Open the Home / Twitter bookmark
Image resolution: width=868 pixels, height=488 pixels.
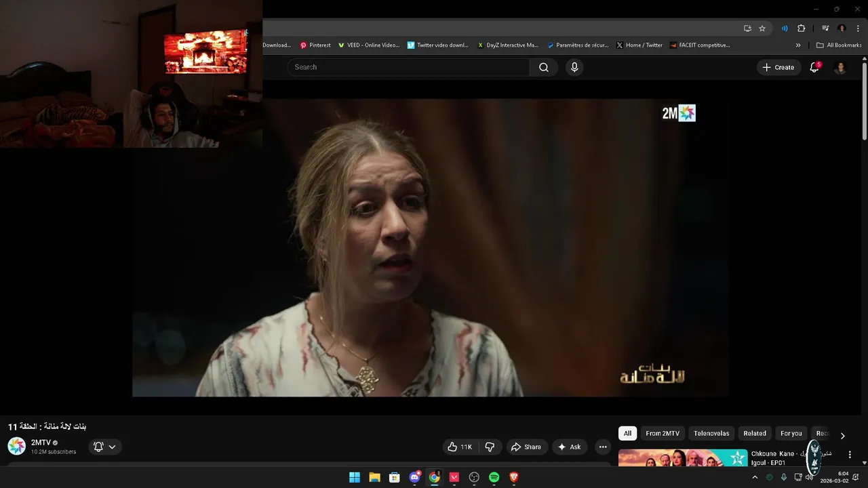click(x=639, y=45)
